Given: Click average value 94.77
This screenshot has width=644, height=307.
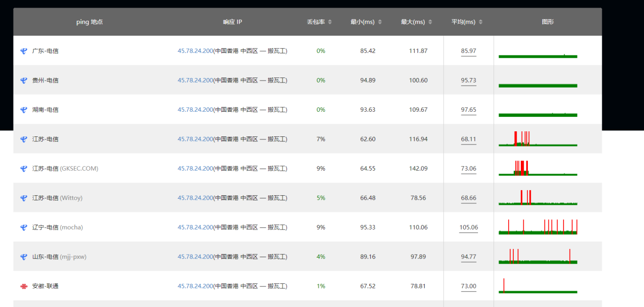Looking at the screenshot, I should pyautogui.click(x=468, y=257).
